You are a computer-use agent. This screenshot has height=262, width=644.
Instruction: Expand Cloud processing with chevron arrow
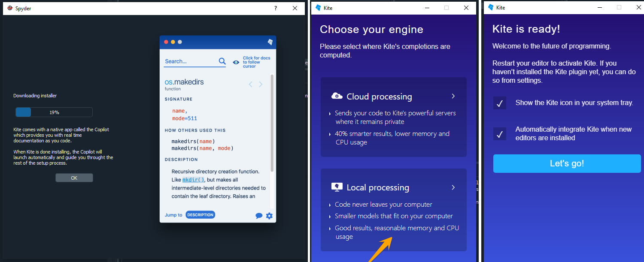point(453,96)
